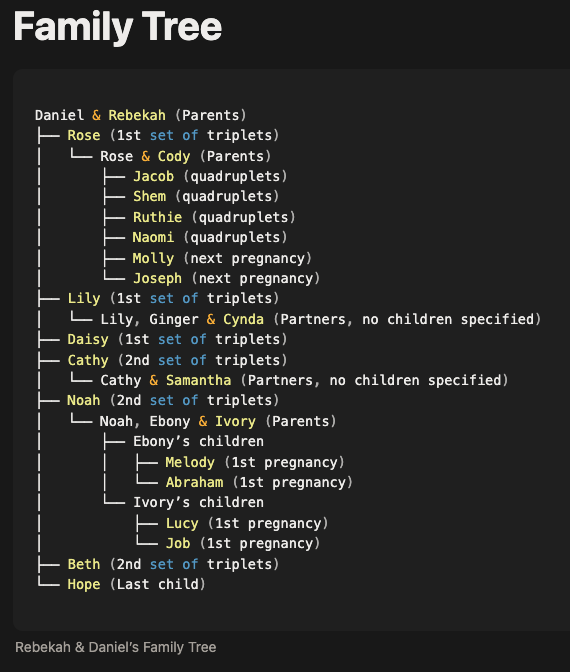The width and height of the screenshot is (570, 672).
Task: Click the Family Tree heading
Action: [x=118, y=27]
